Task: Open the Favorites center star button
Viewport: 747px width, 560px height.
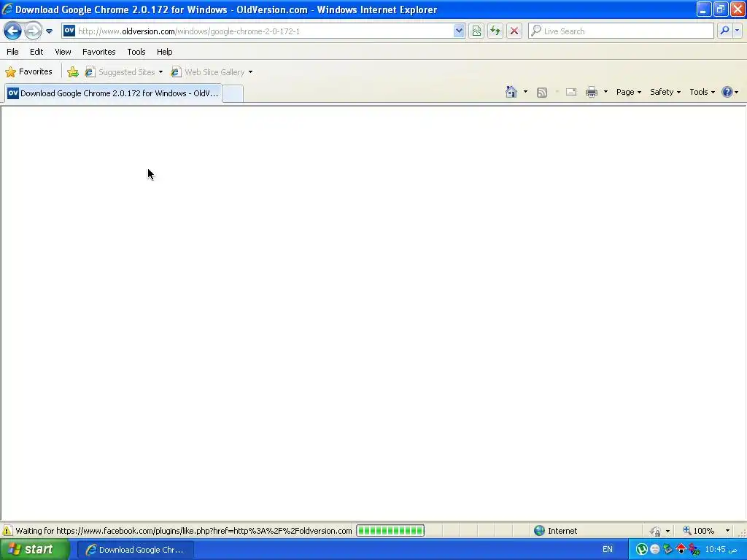Action: 28,72
